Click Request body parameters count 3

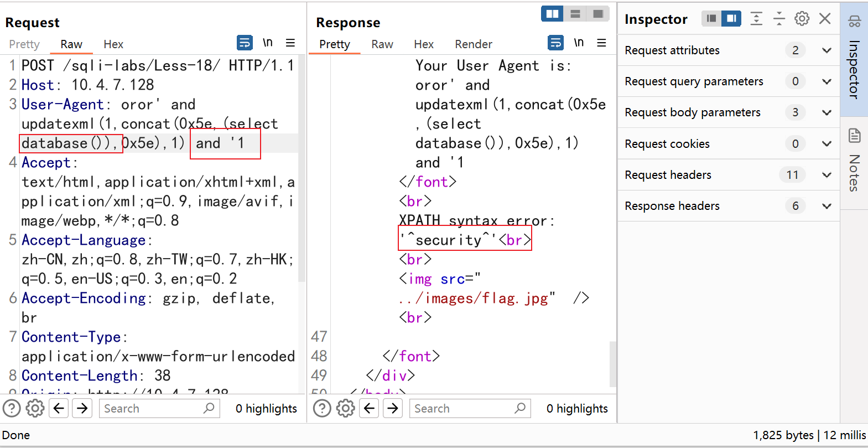(796, 112)
